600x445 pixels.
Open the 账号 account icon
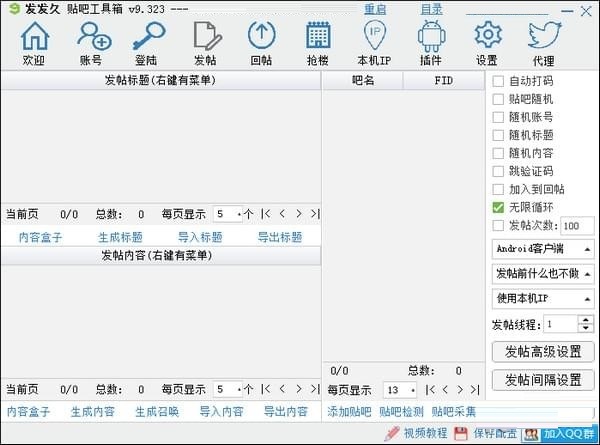[94, 36]
